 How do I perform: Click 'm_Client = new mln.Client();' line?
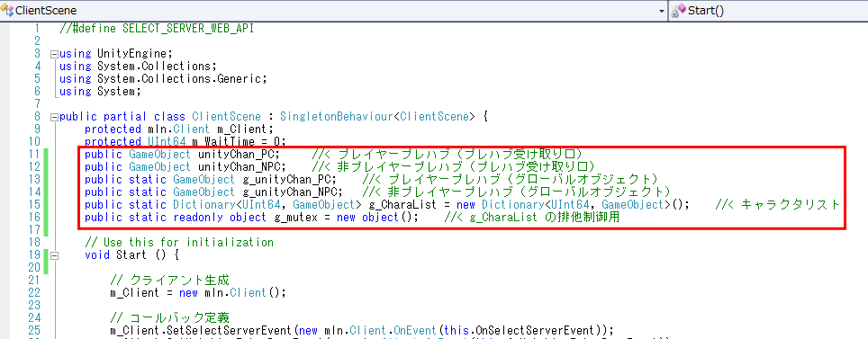tap(197, 293)
